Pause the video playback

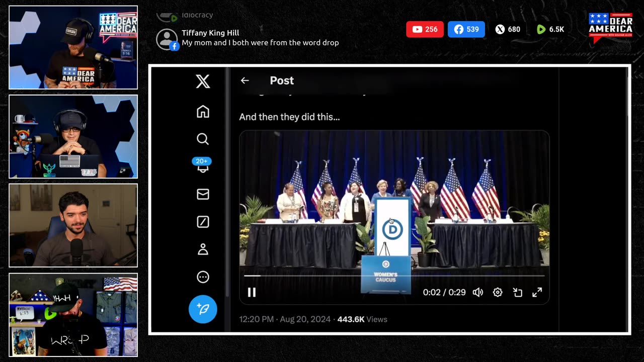tap(252, 292)
